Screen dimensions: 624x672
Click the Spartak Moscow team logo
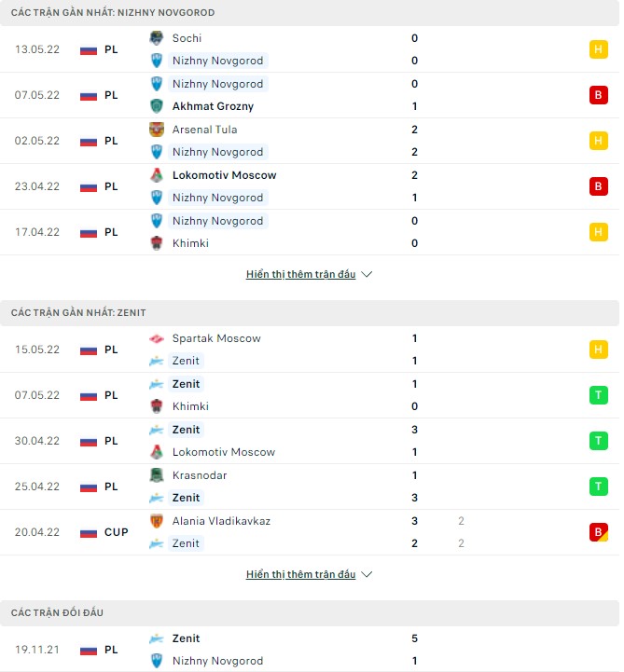[157, 338]
